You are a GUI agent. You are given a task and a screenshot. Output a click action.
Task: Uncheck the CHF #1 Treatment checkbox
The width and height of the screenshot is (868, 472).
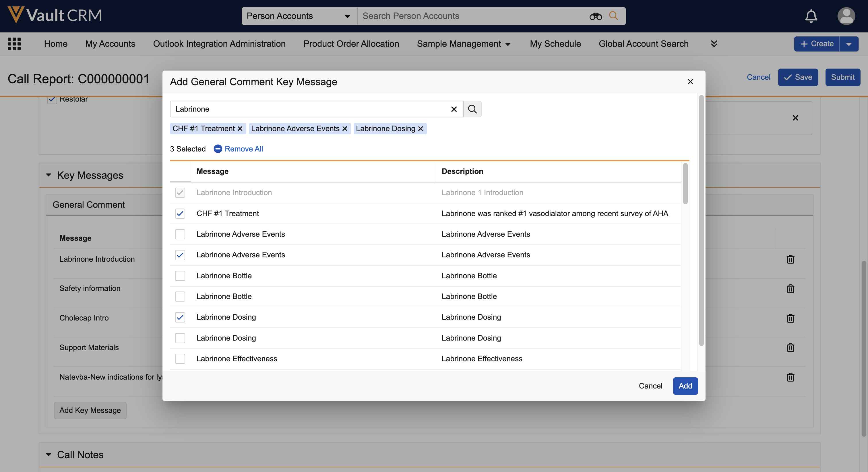pos(180,213)
